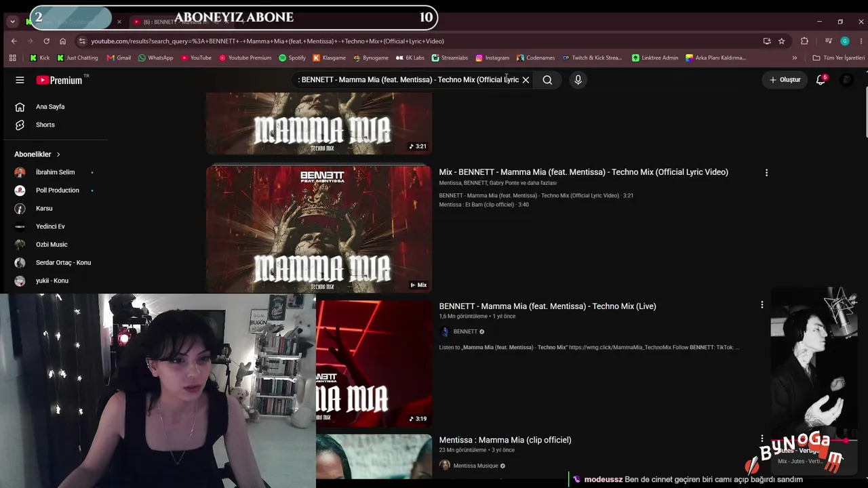Reload the page in the browser
This screenshot has width=868, height=488.
46,41
